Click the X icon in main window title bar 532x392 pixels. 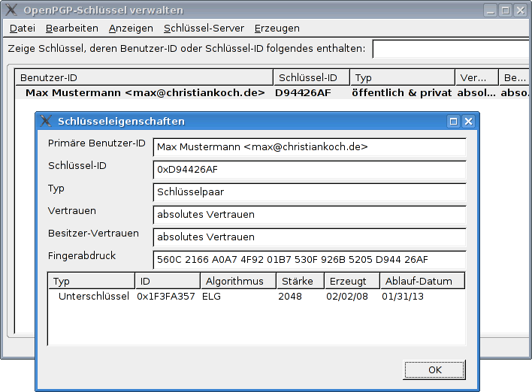tap(11, 11)
